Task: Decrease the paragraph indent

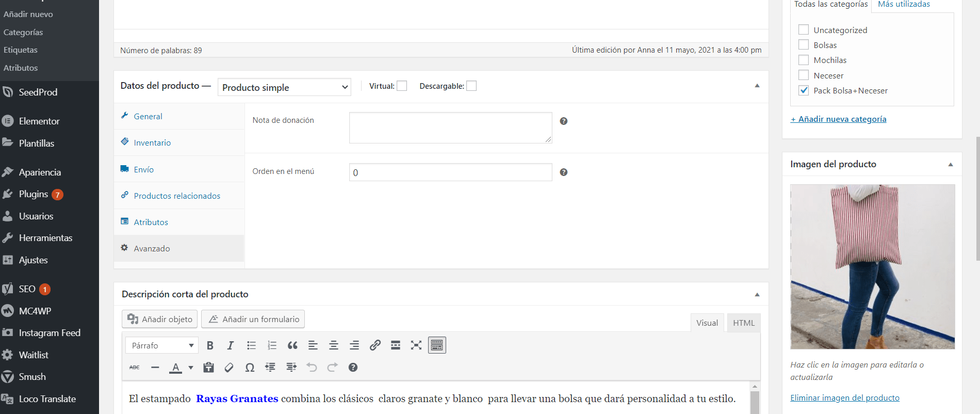Action: (270, 368)
